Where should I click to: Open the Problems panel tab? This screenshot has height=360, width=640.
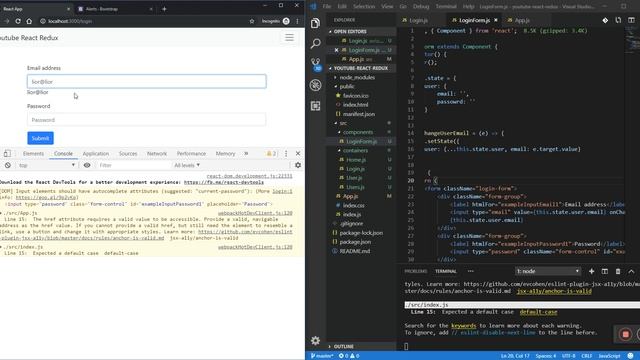click(416, 271)
